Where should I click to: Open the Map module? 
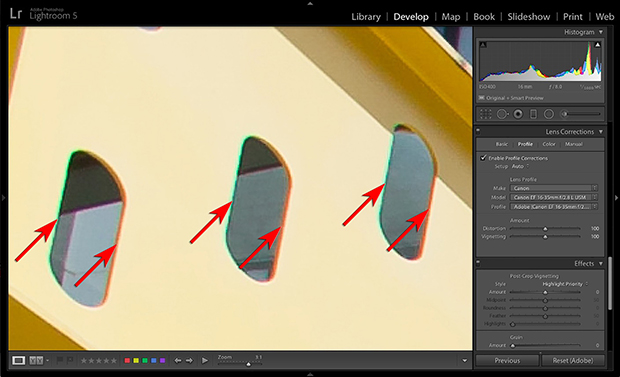pyautogui.click(x=451, y=17)
